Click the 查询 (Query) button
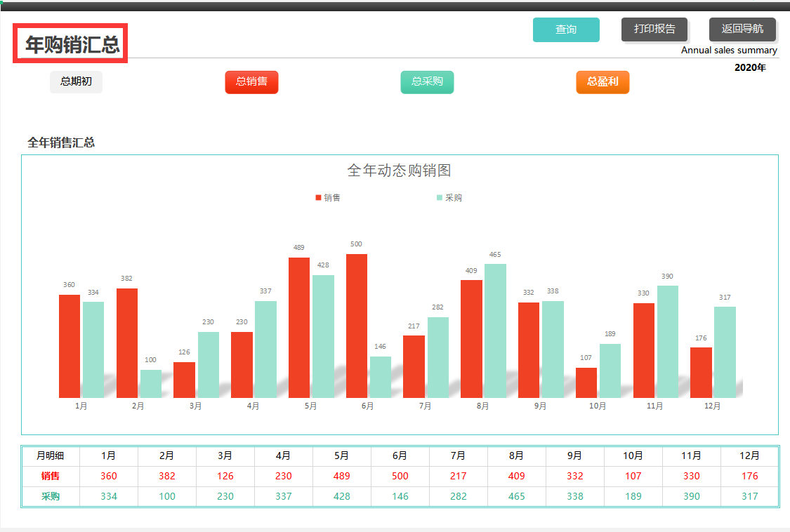Screen dimensions: 790x532 (566, 29)
